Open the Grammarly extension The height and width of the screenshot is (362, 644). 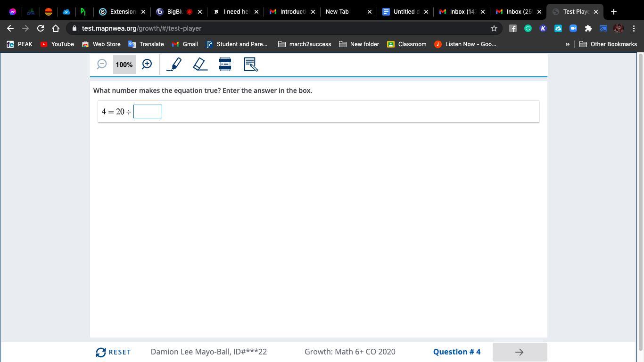click(x=528, y=28)
